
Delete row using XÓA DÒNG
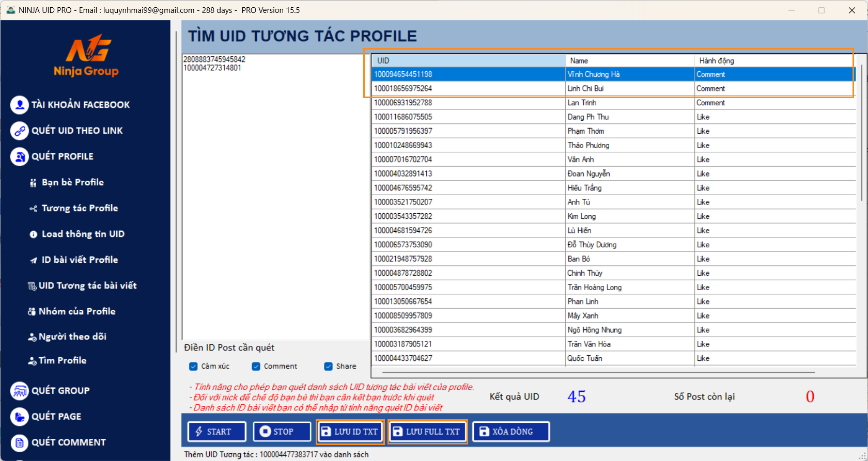511,432
